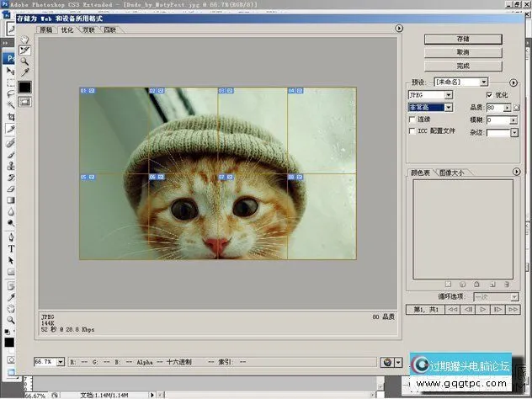
Task: Go to the last animation frame
Action: point(513,310)
